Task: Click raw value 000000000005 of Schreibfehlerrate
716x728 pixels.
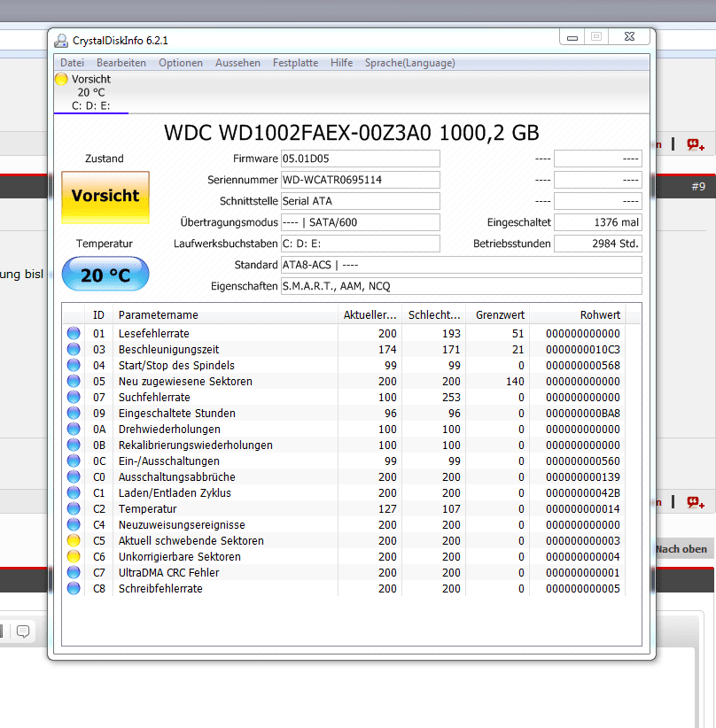Action: (583, 589)
